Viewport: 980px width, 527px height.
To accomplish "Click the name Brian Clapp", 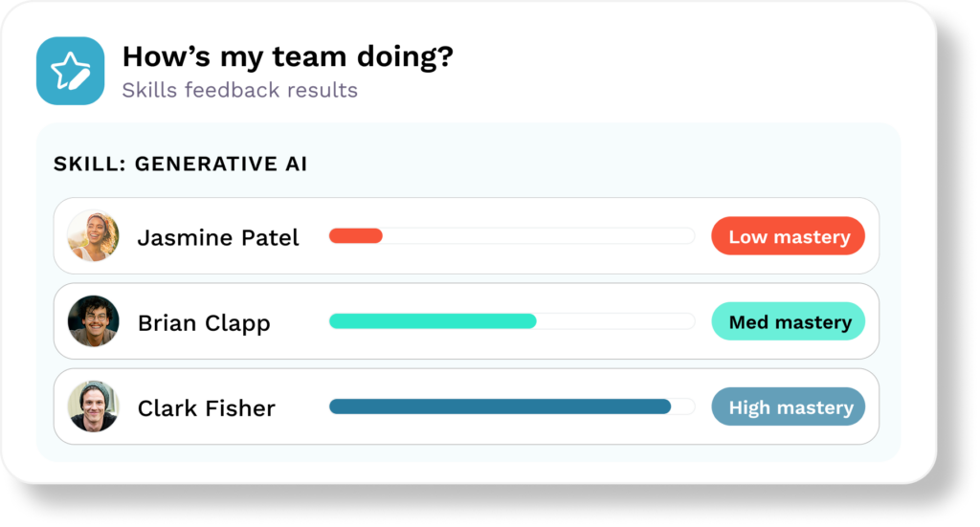I will (204, 323).
